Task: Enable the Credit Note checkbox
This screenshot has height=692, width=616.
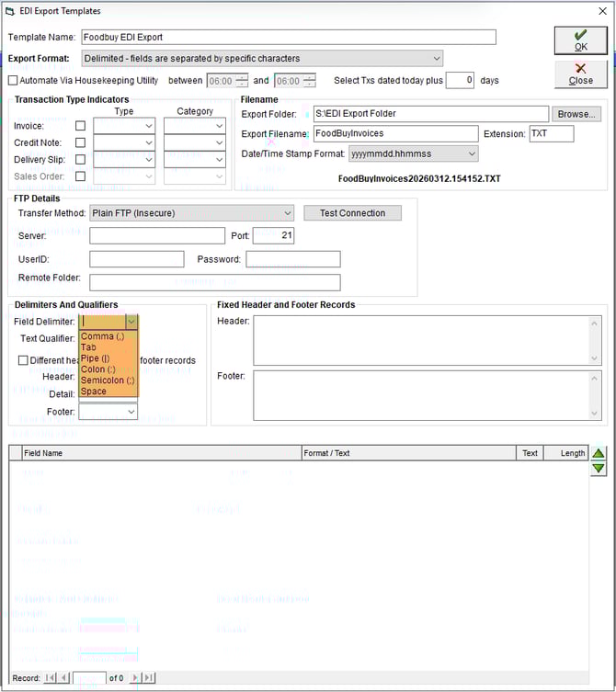Action: coord(80,142)
